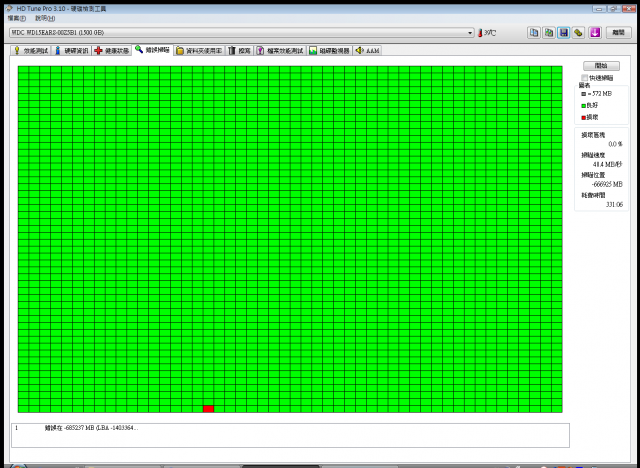The image size is (640, 468).
Task: Click the gray block-size legend swatch
Action: (583, 94)
